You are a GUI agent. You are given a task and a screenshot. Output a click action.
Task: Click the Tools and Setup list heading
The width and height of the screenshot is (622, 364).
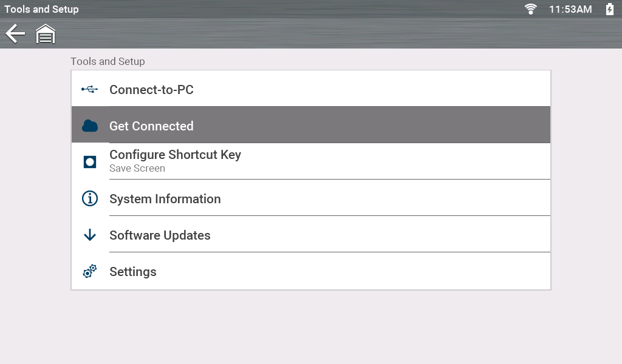pos(108,61)
